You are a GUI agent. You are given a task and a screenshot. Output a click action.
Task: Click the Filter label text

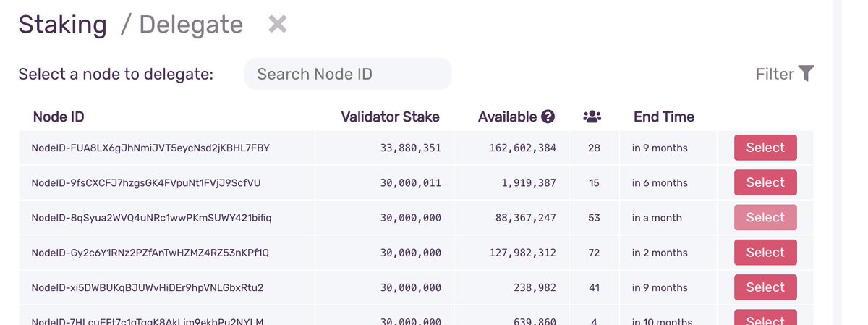(x=775, y=74)
